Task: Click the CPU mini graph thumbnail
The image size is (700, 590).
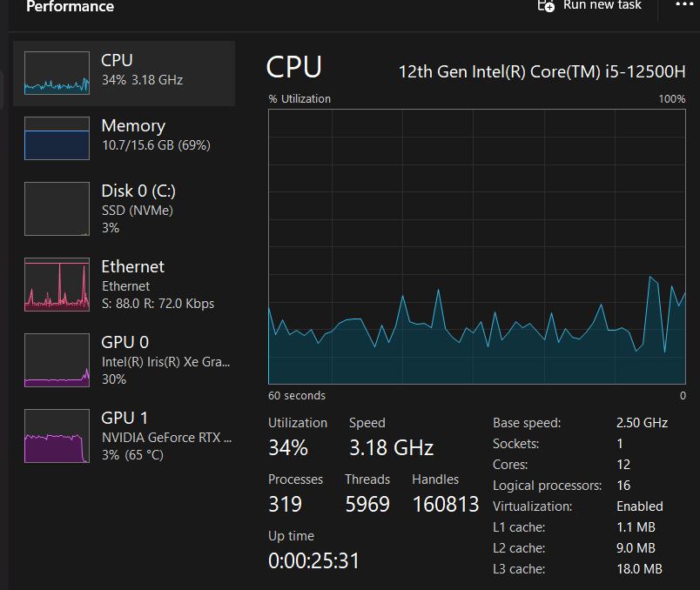Action: click(57, 72)
